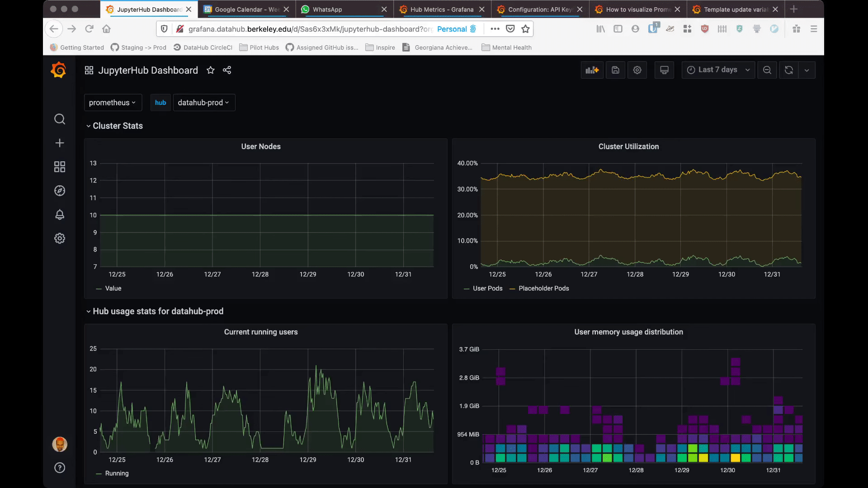Image resolution: width=868 pixels, height=488 pixels.
Task: Open the Dashboards browse icon
Action: pos(59,167)
